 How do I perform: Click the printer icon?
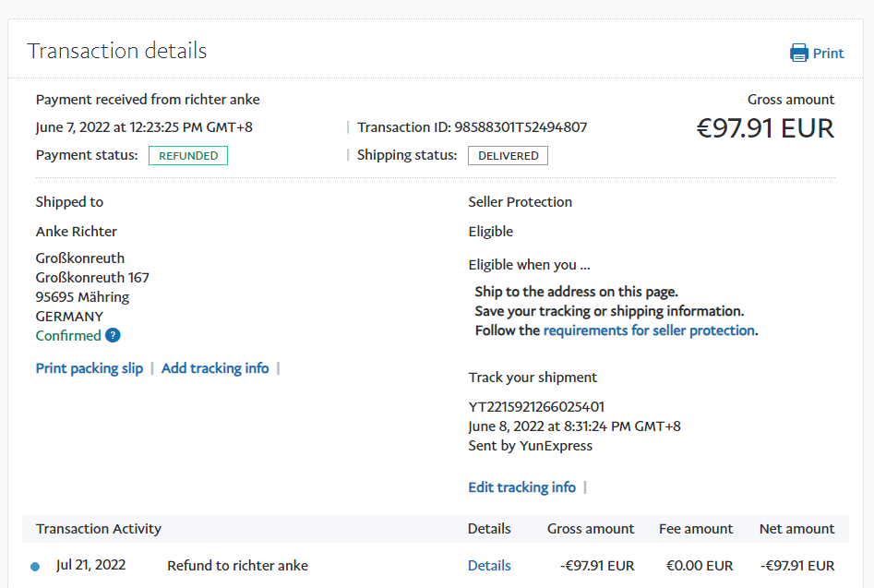[798, 54]
